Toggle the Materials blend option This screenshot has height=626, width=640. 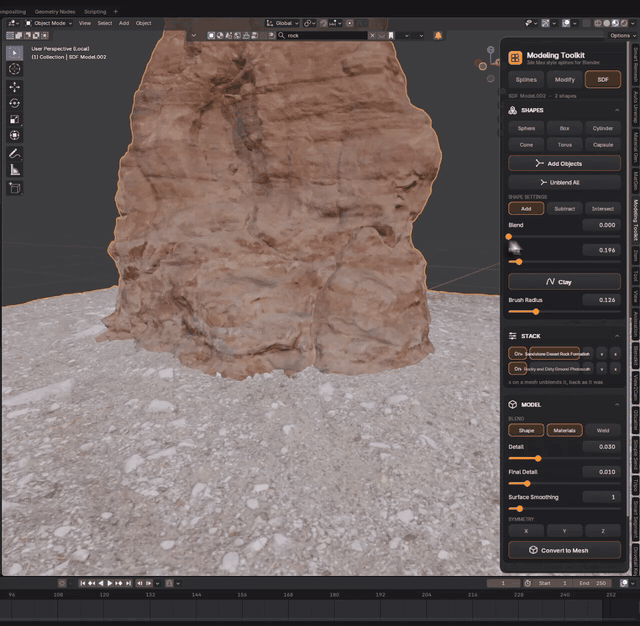564,431
